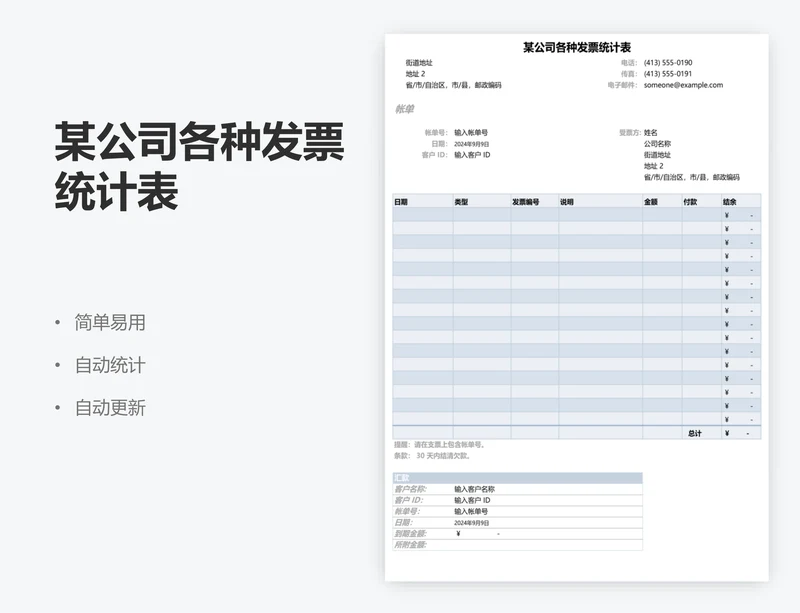Click the 类型 column header

pyautogui.click(x=462, y=202)
